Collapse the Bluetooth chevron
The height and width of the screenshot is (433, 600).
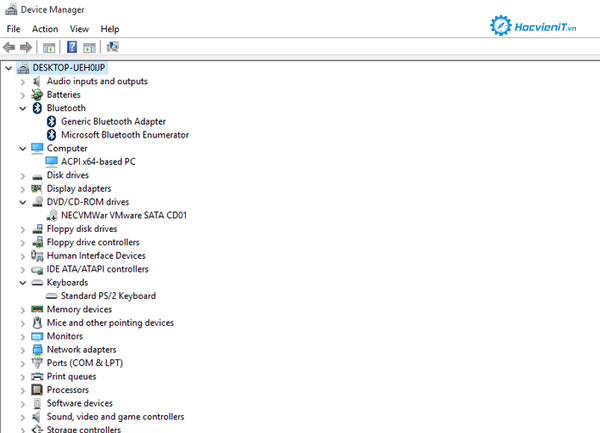(x=23, y=109)
